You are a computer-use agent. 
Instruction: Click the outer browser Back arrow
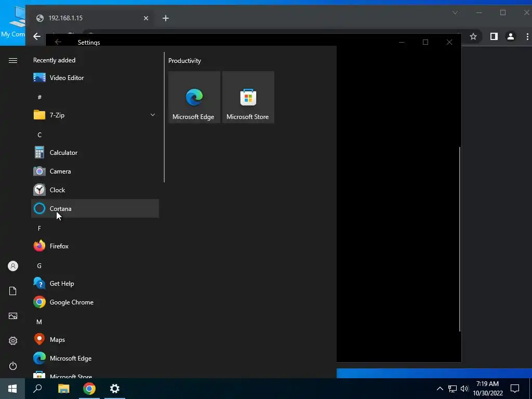click(37, 36)
